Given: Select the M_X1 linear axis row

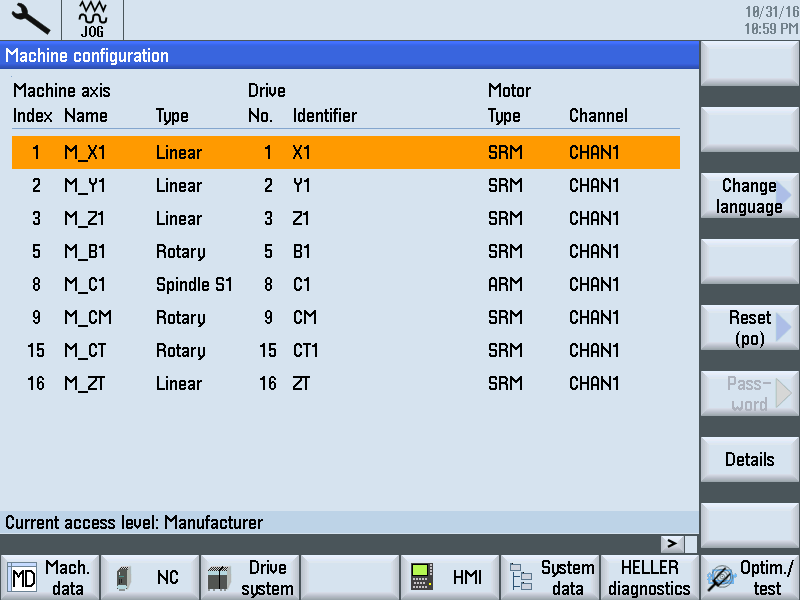Looking at the screenshot, I should [345, 153].
